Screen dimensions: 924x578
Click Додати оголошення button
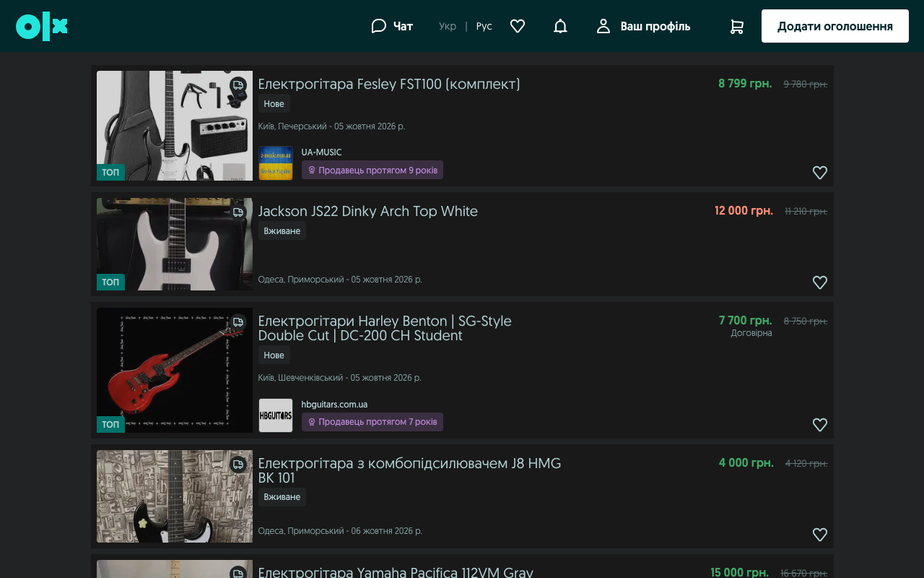pos(835,26)
